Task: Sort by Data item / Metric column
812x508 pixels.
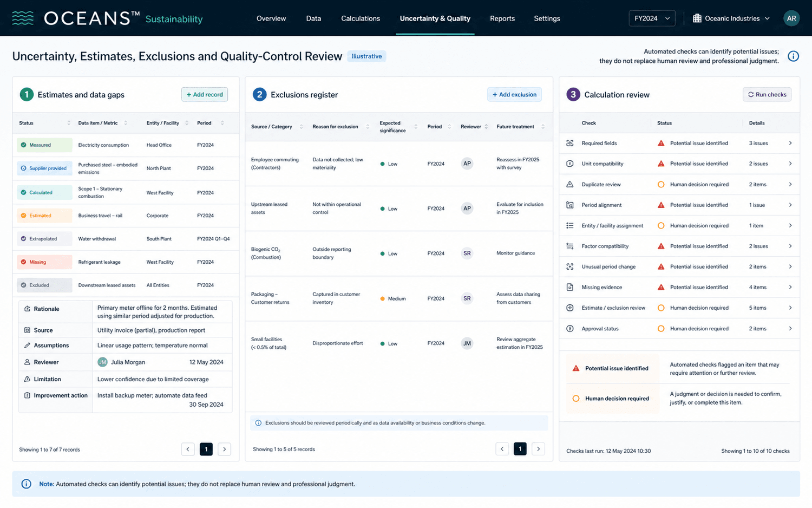Action: 126,123
